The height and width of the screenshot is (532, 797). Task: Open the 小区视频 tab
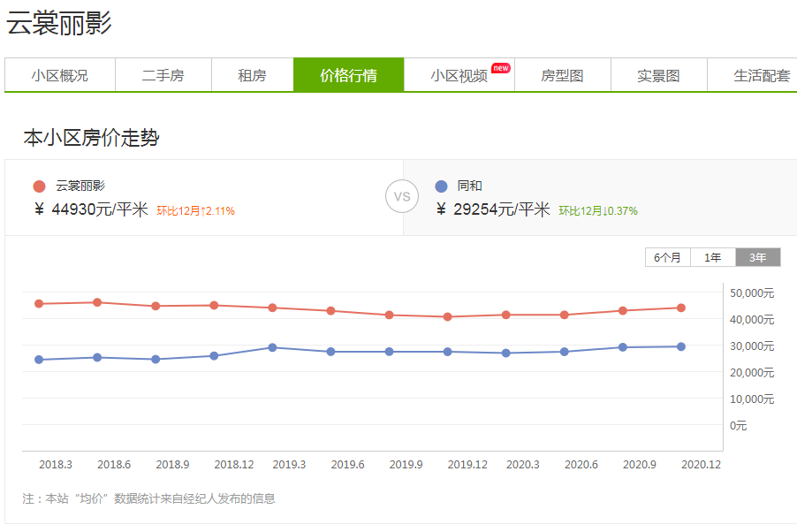(x=459, y=75)
